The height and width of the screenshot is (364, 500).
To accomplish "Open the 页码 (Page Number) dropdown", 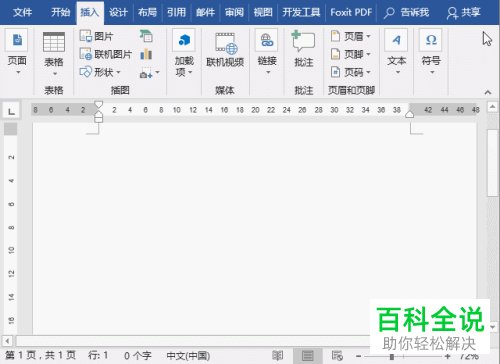I will point(351,72).
